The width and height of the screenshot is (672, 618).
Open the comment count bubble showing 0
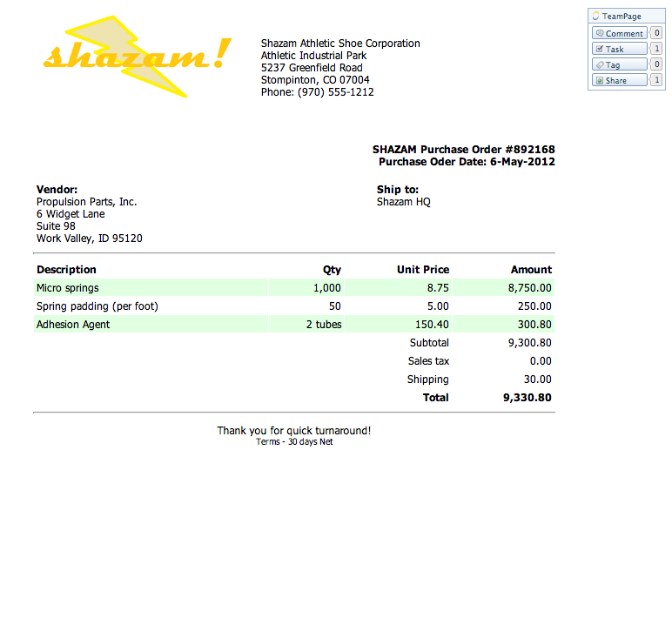click(656, 33)
